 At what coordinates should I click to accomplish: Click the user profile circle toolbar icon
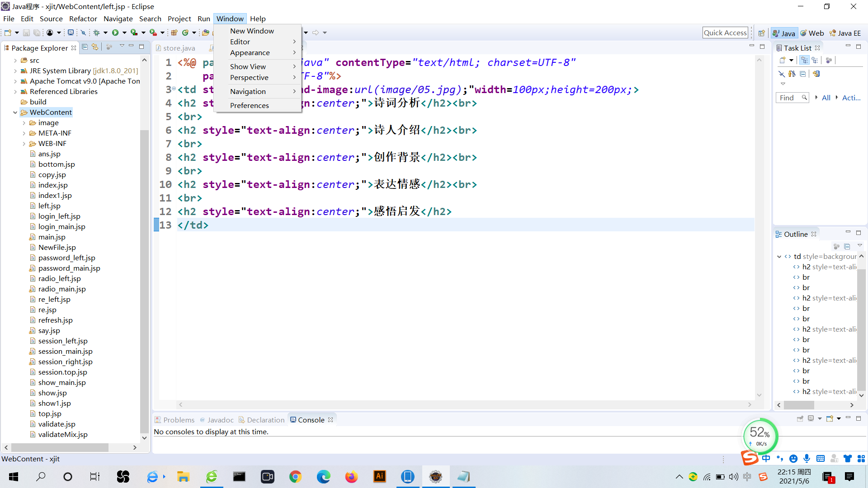click(50, 33)
